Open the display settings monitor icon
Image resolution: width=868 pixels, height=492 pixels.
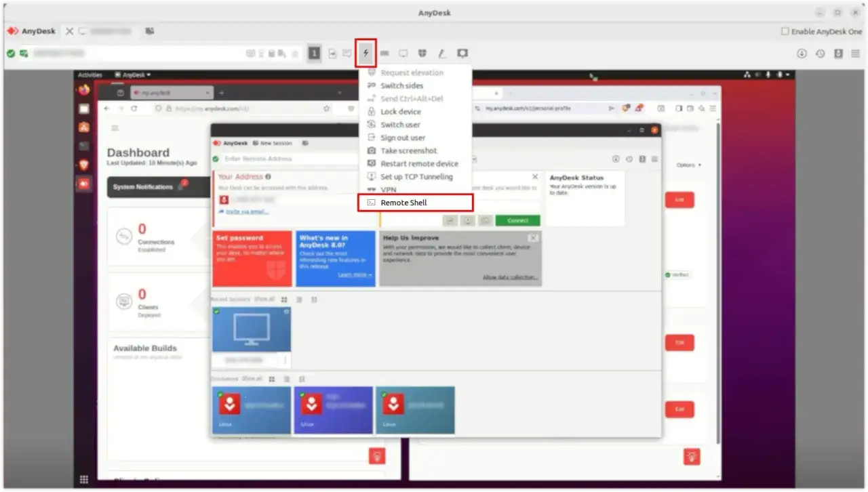click(403, 54)
